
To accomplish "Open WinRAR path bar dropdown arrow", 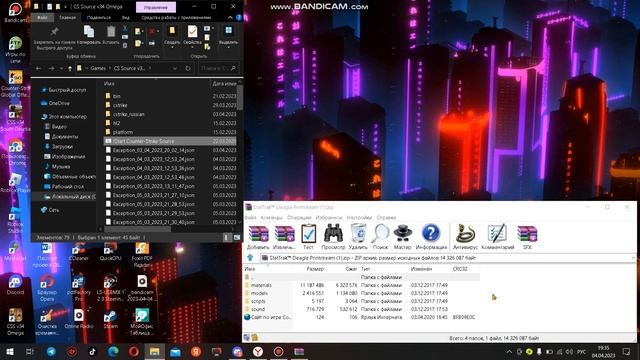I will click(633, 258).
